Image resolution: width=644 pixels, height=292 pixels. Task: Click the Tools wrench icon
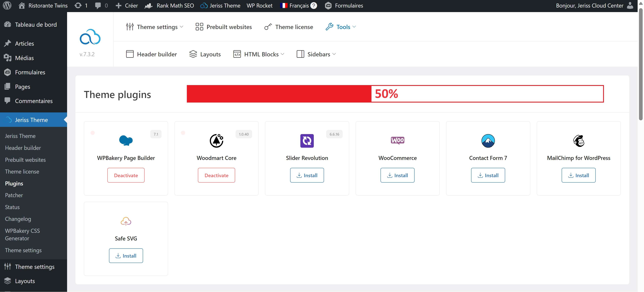[329, 27]
